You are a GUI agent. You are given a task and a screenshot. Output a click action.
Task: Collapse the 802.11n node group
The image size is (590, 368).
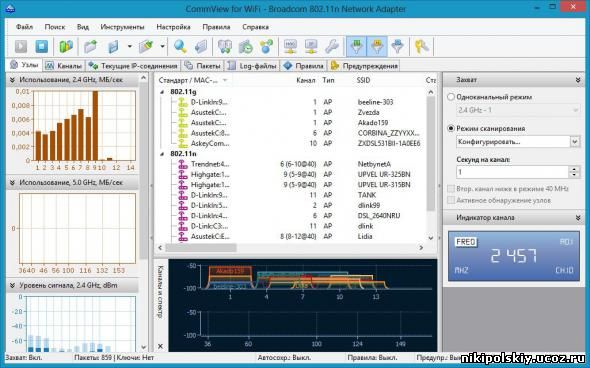162,154
